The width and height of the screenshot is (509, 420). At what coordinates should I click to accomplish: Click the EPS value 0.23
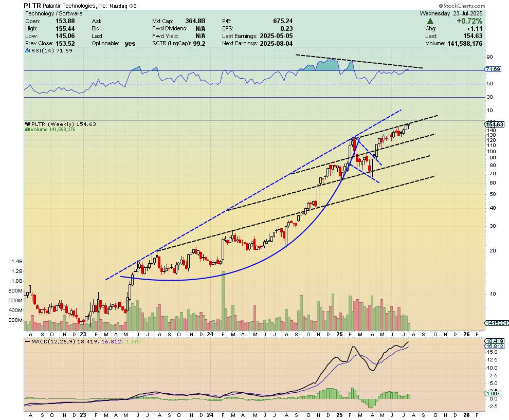(287, 29)
